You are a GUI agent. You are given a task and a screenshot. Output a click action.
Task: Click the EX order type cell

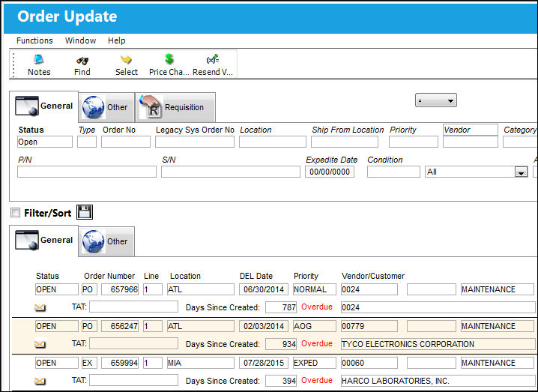[x=89, y=363]
